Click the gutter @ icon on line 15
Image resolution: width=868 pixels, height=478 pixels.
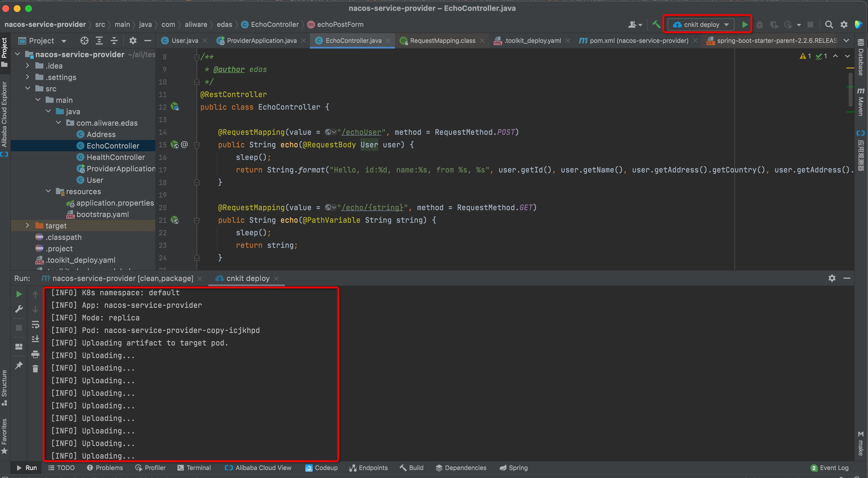184,144
